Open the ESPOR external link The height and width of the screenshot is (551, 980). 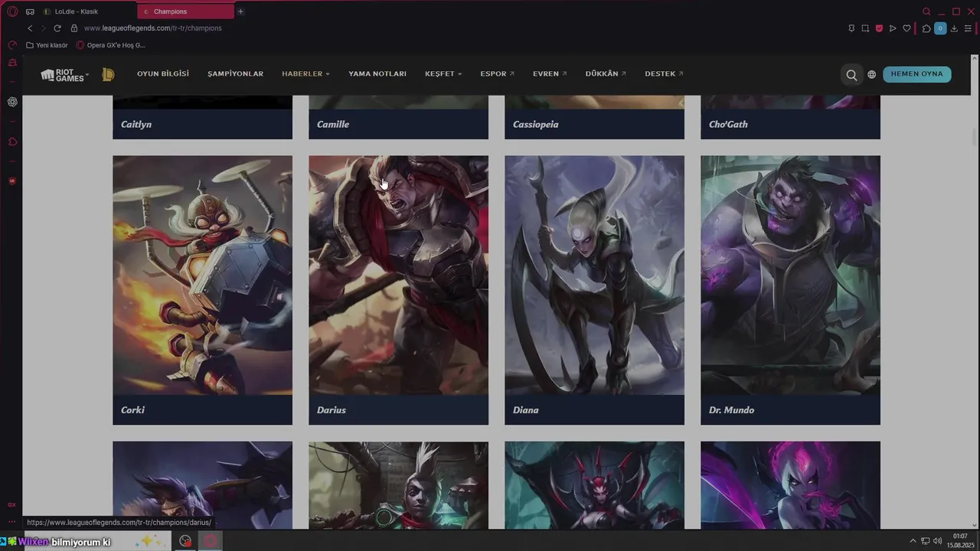click(497, 74)
